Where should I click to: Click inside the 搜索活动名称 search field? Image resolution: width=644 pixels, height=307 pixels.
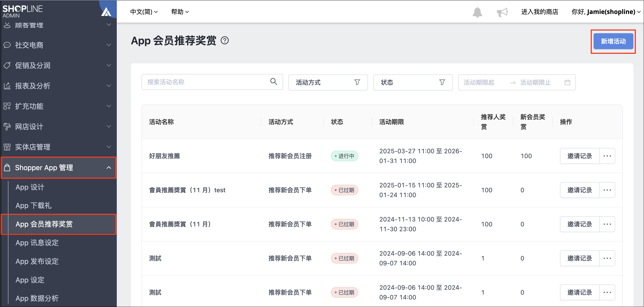(212, 82)
